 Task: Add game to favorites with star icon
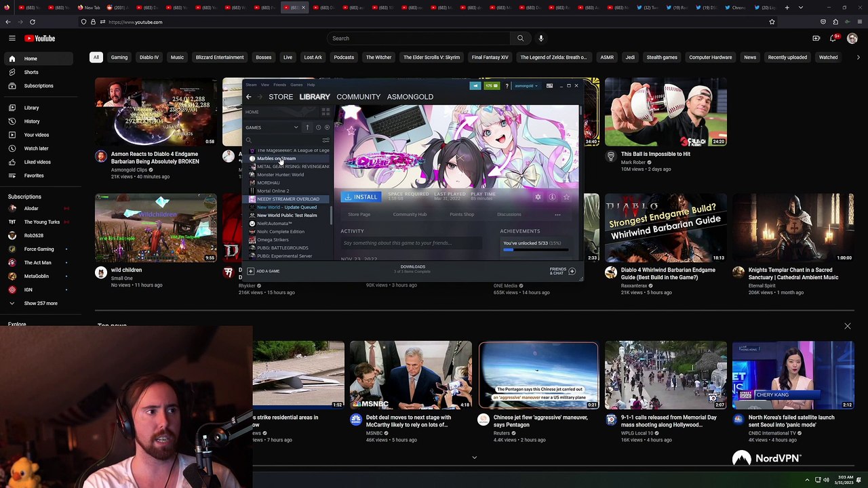coord(566,197)
